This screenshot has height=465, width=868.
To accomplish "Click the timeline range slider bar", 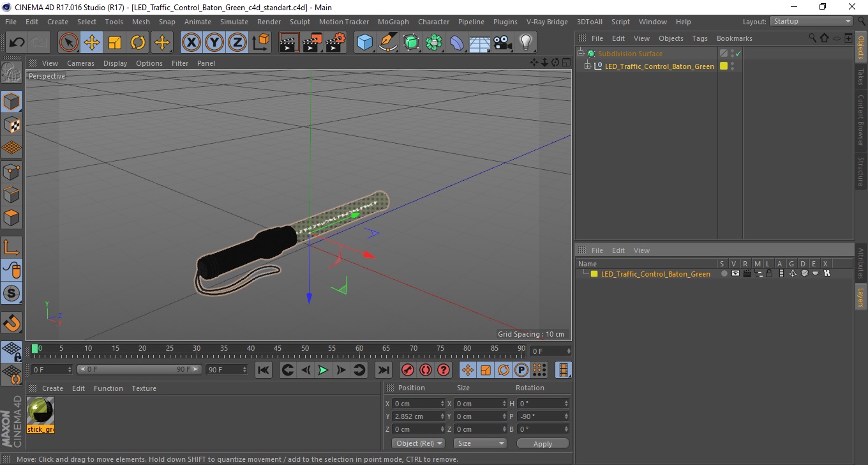I will (139, 369).
